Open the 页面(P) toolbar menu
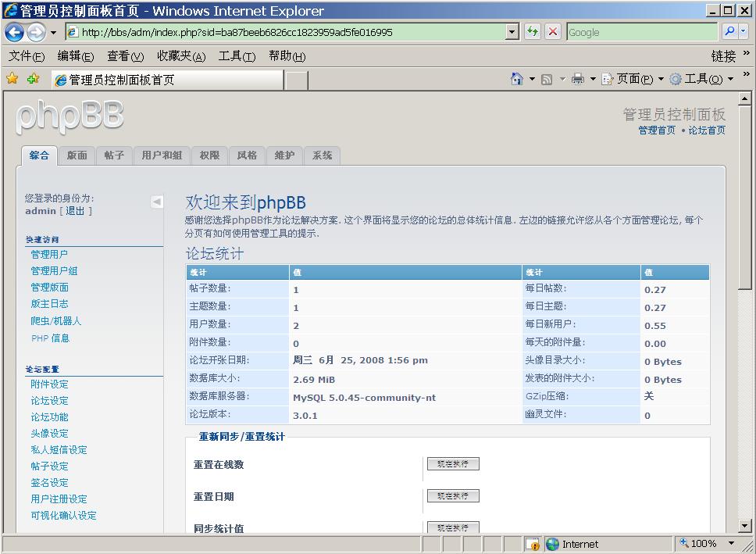The image size is (756, 554). pos(633,79)
